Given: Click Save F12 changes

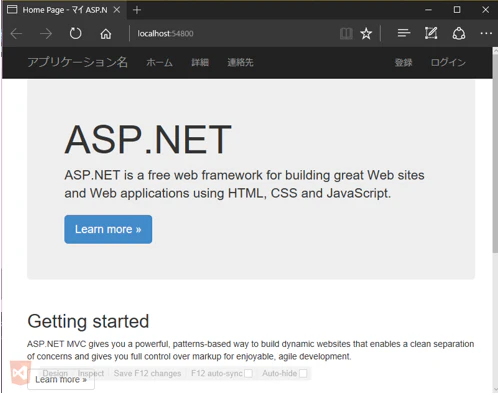Looking at the screenshot, I should point(147,373).
